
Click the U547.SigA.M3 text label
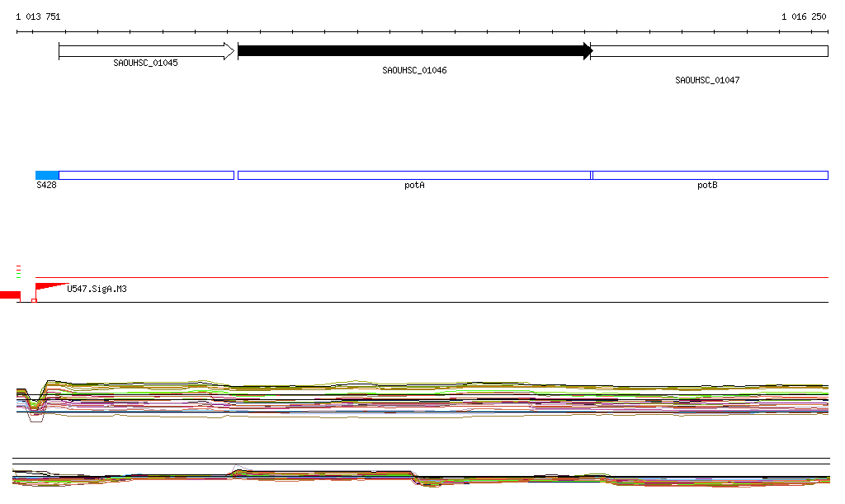pos(97,290)
